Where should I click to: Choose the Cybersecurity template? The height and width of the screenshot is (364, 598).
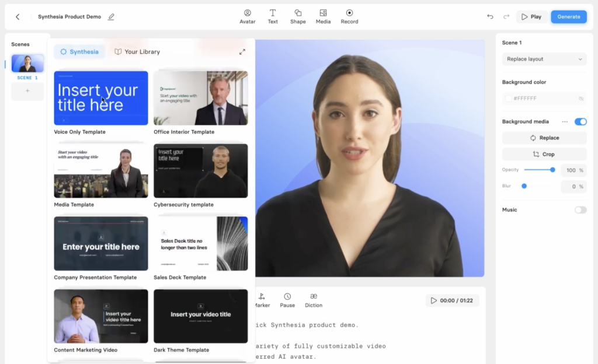click(x=201, y=170)
